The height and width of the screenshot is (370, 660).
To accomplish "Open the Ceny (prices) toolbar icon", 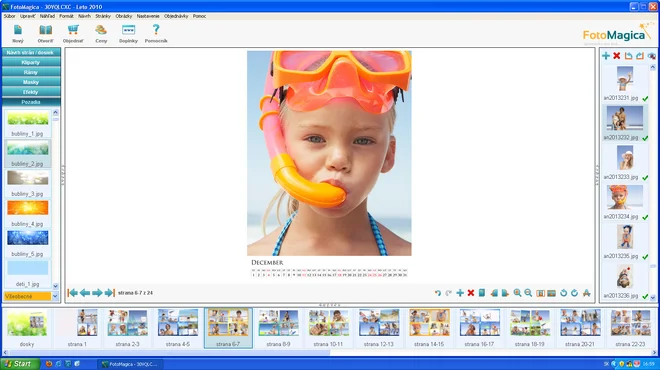I will [x=101, y=30].
